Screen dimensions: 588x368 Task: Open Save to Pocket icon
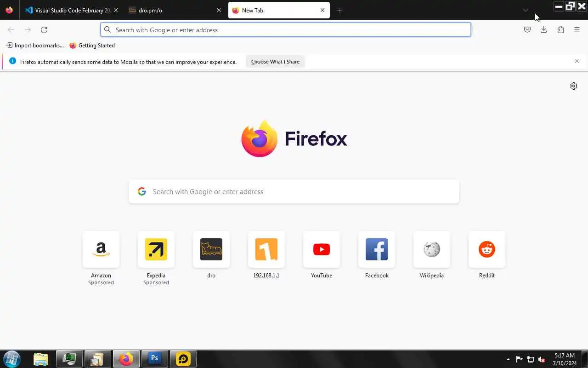tap(527, 29)
